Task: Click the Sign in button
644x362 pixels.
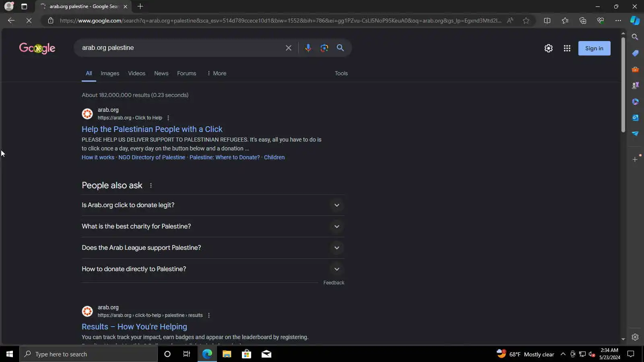Action: tap(594, 48)
